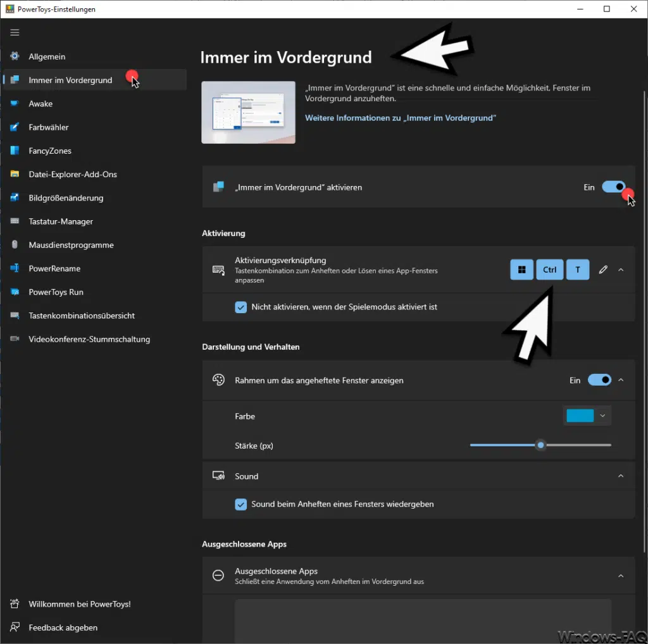Open Awake settings via its sidebar icon
Viewport: 648px width, 644px height.
coord(14,103)
